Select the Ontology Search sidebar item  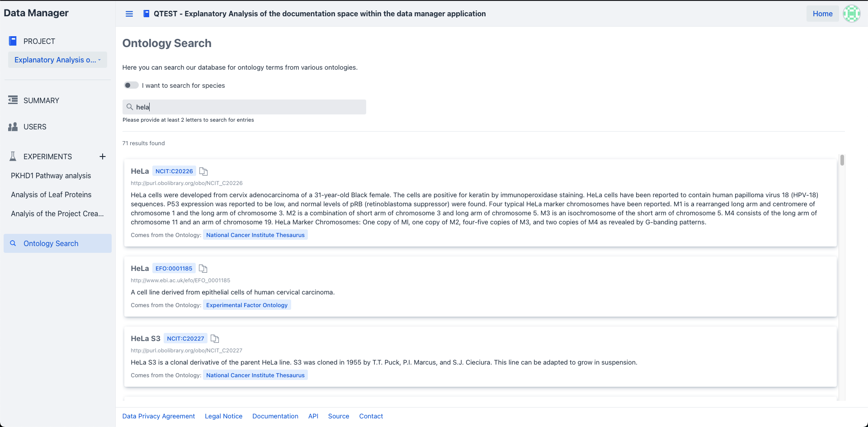click(51, 243)
